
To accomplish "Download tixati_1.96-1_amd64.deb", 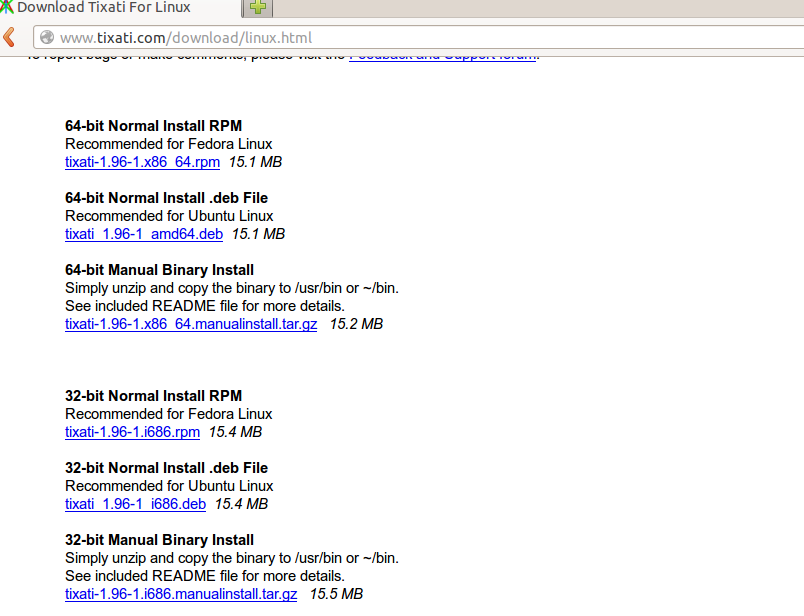I will coord(144,234).
